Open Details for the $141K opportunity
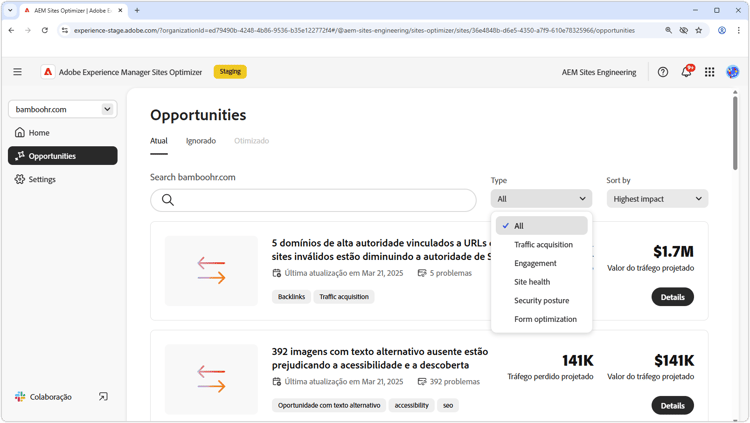This screenshot has width=750, height=423. click(x=673, y=405)
